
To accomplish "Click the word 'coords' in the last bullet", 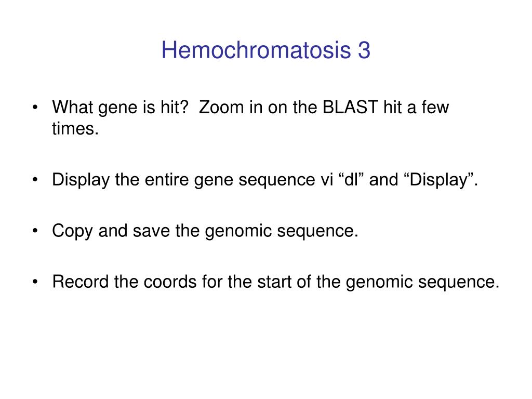I will (170, 282).
